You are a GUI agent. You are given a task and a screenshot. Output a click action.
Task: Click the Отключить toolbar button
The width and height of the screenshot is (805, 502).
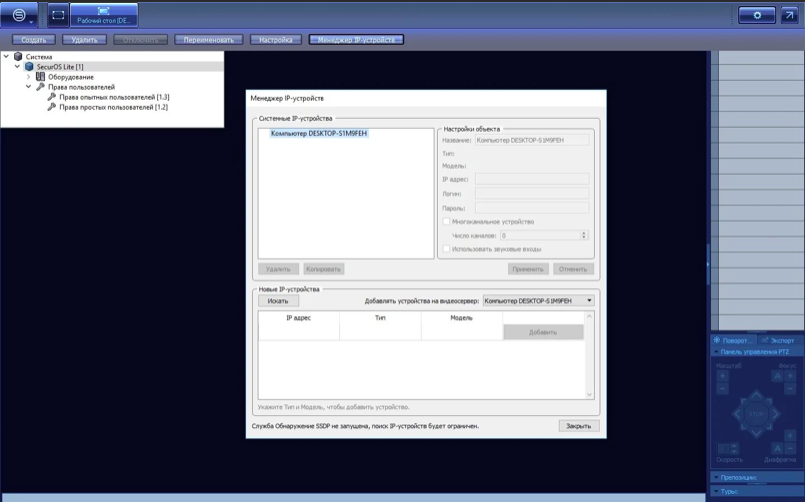coord(141,40)
